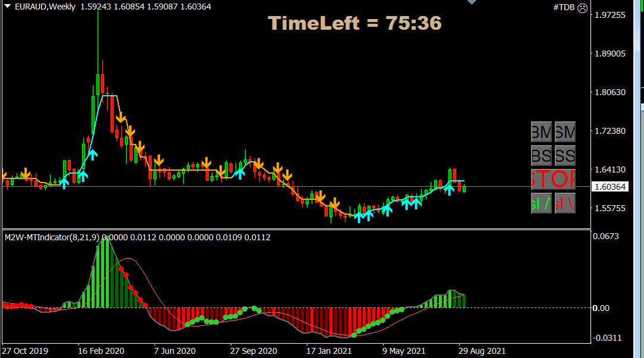Open the dropdown triangle left of EURAUD
644x358 pixels.
tap(7, 7)
